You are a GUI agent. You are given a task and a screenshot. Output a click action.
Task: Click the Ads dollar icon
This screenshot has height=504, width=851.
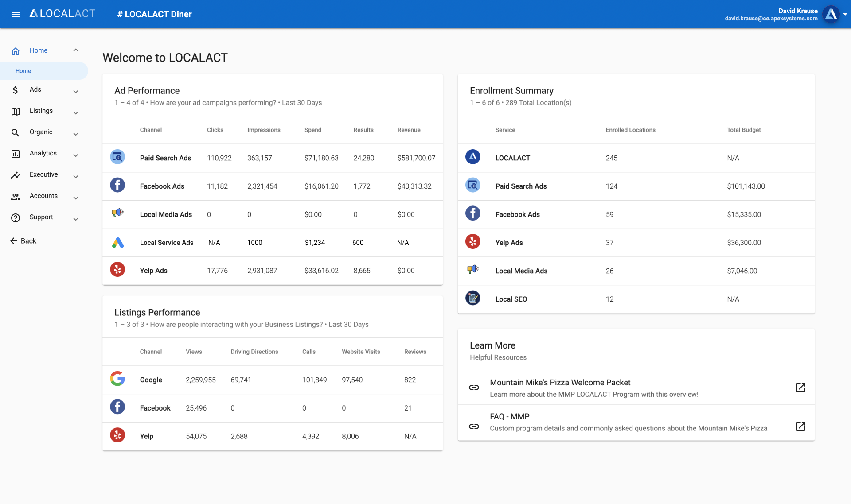click(x=16, y=90)
